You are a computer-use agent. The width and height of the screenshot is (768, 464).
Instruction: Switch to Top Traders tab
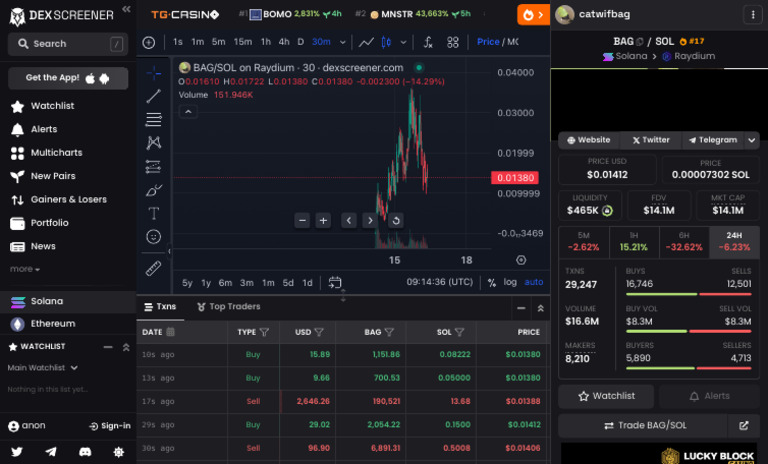[x=228, y=307]
